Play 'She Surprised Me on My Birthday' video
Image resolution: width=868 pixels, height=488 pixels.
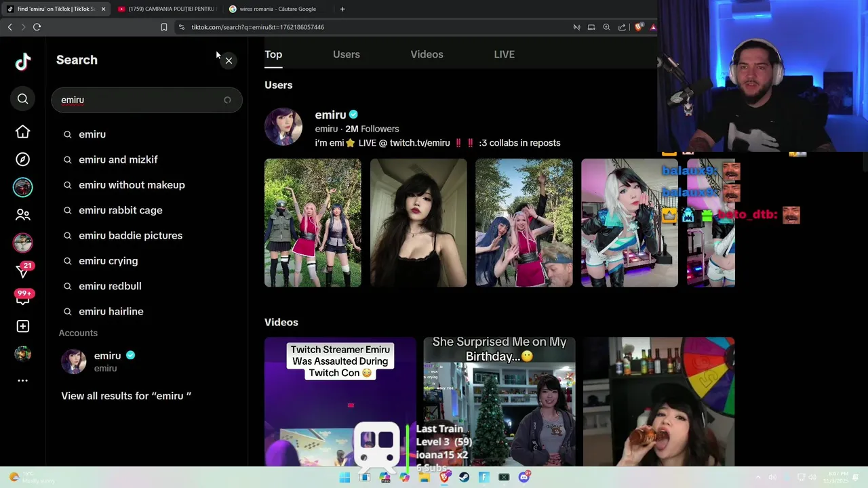(499, 401)
